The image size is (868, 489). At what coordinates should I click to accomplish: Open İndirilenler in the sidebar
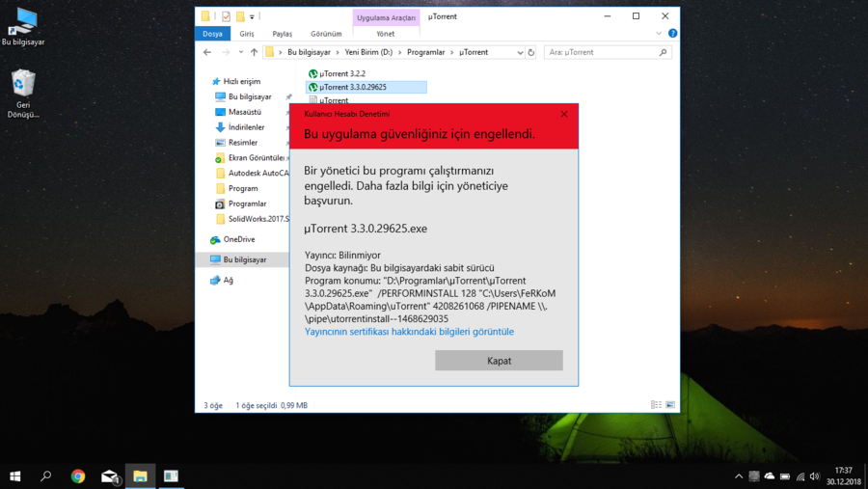click(246, 127)
